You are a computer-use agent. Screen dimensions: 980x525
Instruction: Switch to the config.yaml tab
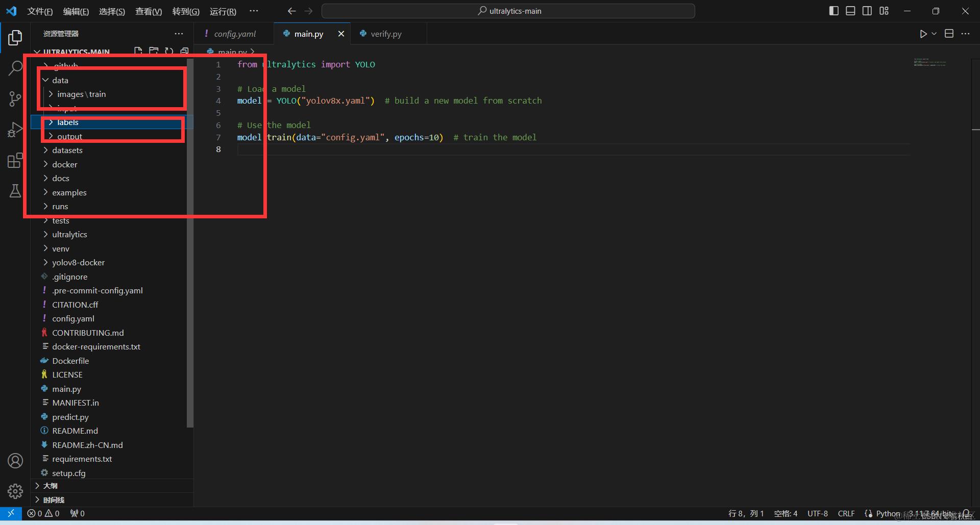pyautogui.click(x=234, y=34)
